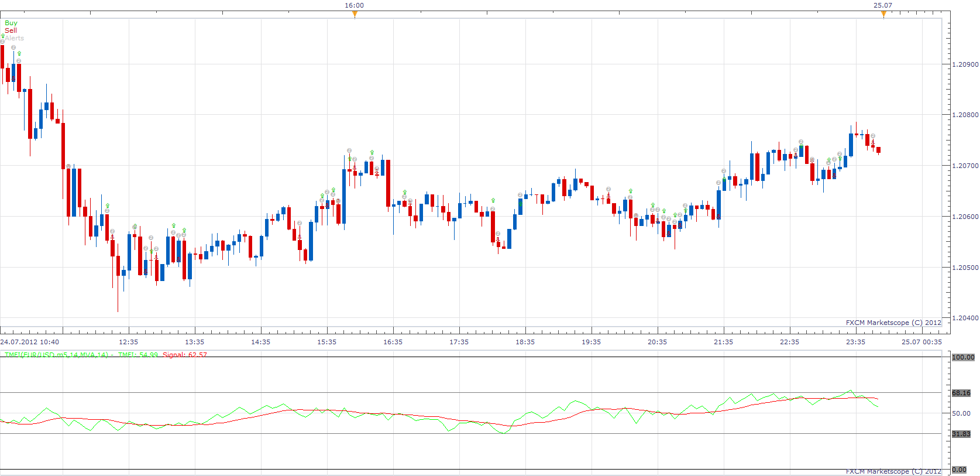Select the red Sell legend label
980x476 pixels.
point(11,30)
